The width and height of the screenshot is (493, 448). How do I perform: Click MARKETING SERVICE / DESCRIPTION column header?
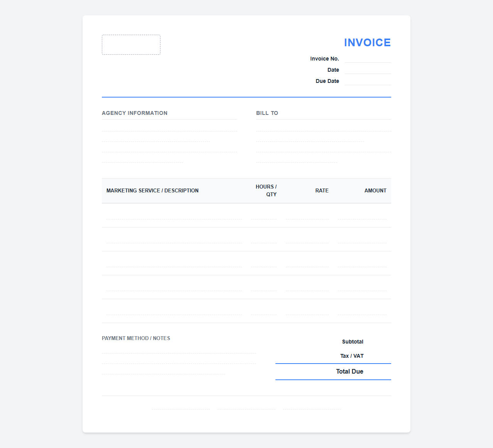tap(152, 190)
